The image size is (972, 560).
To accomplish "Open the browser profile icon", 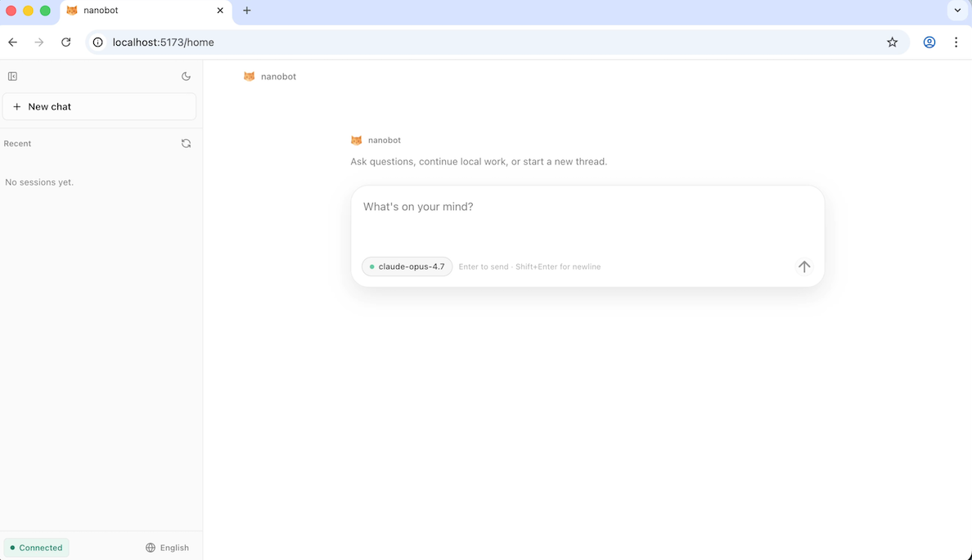I will 929,42.
